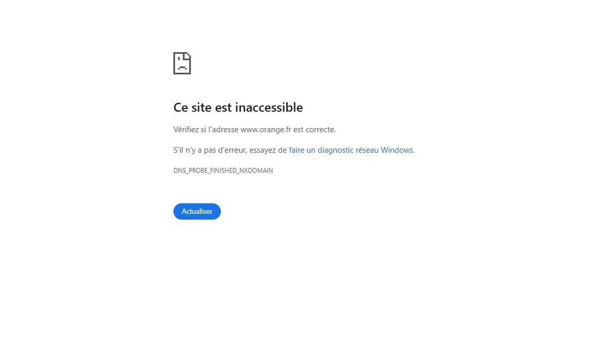Click the text S'il n'y a pas d'erreur
This screenshot has height=364, width=593.
(210, 150)
